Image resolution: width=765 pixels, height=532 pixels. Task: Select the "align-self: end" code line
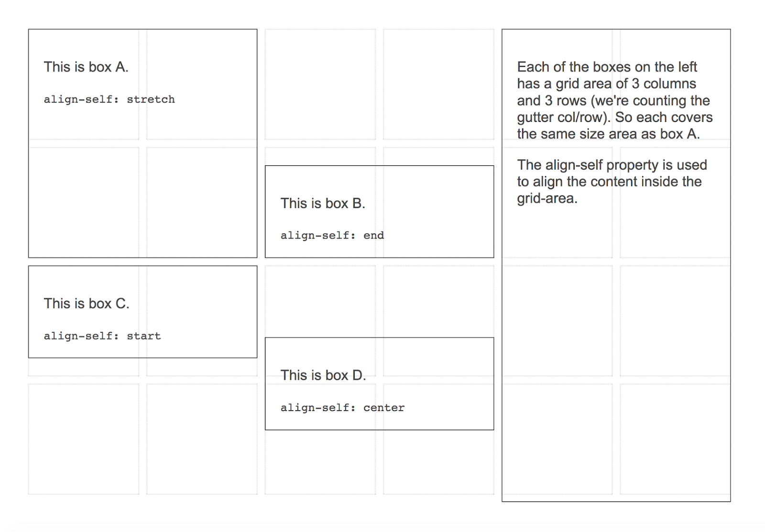[x=332, y=236]
